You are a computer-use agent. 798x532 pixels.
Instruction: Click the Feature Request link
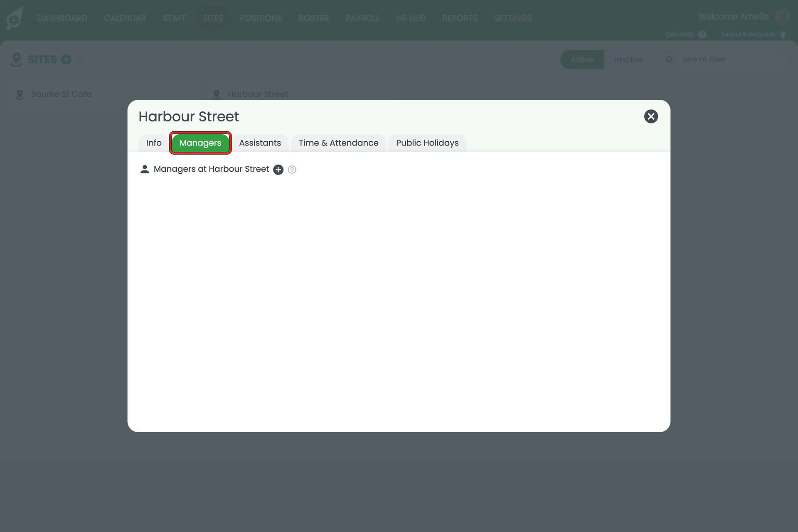click(748, 34)
